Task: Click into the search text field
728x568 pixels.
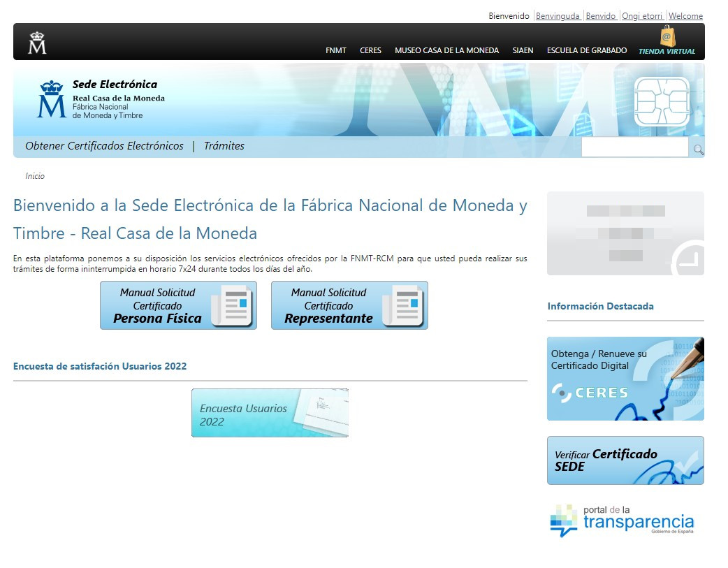Action: tap(634, 147)
